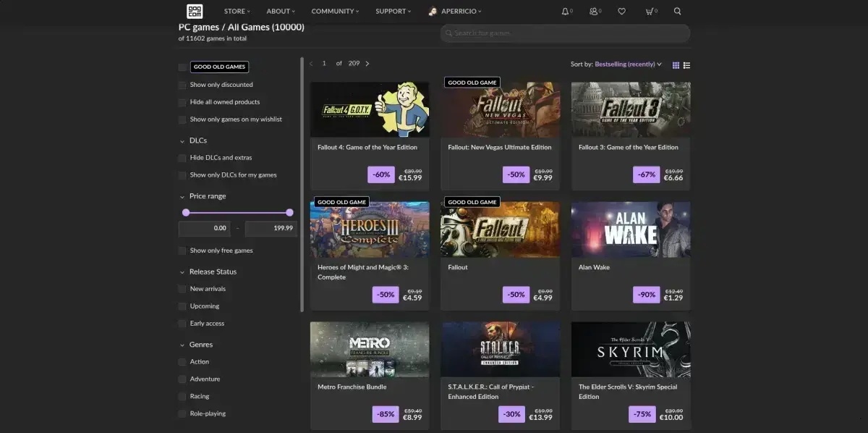Open the ABOUT menu
Image resolution: width=868 pixels, height=433 pixels.
point(281,12)
